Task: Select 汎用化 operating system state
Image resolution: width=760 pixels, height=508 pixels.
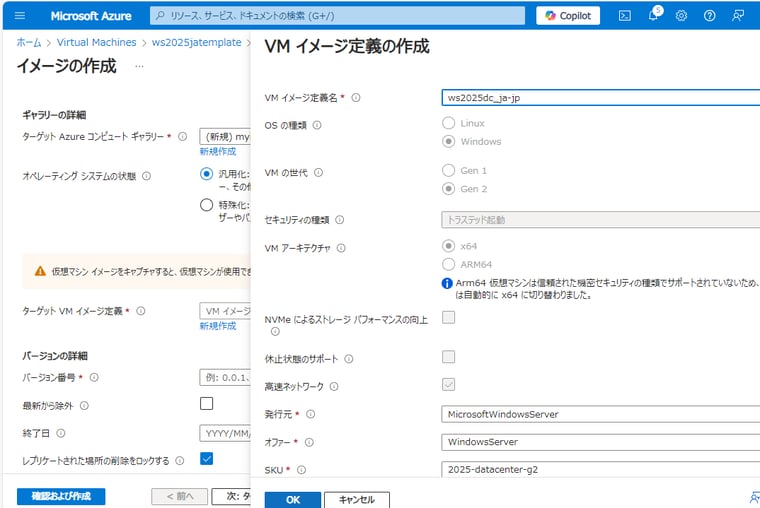Action: coord(206,174)
